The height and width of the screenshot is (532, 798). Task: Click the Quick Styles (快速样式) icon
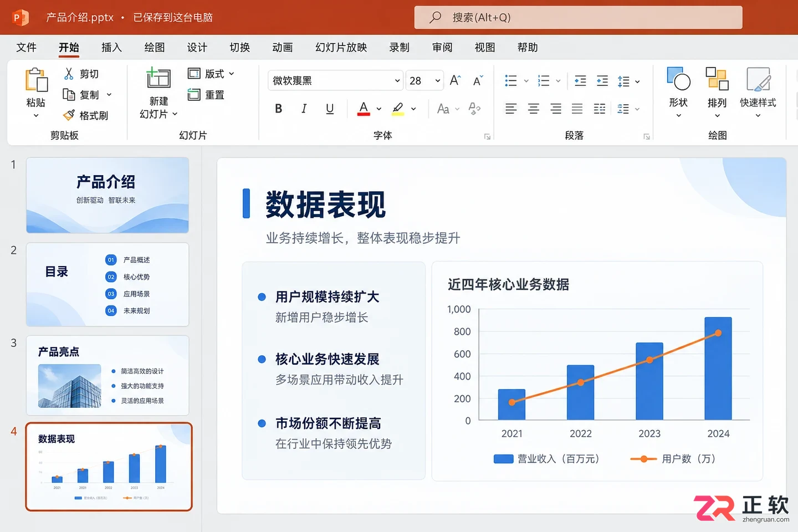coord(758,79)
